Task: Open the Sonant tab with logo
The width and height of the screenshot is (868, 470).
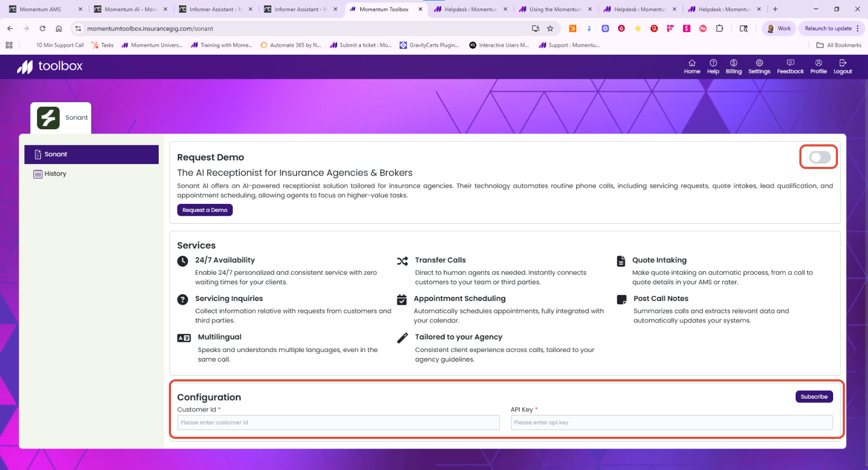Action: (61, 117)
